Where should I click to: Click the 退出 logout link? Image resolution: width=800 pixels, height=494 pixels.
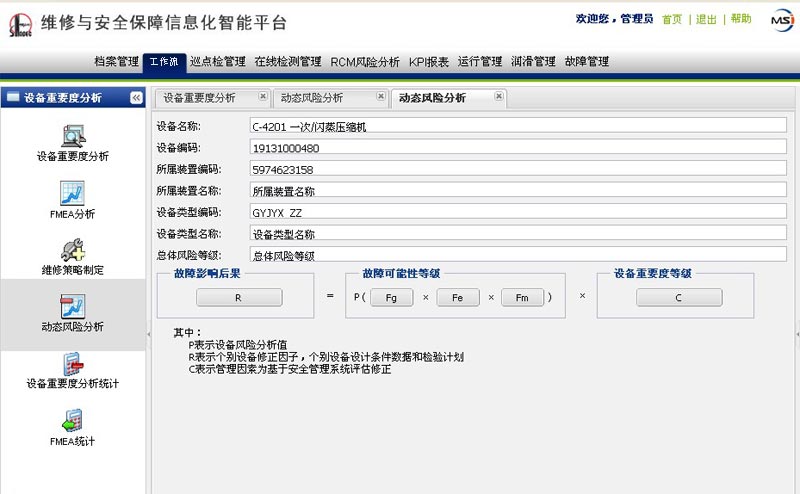coord(706,19)
